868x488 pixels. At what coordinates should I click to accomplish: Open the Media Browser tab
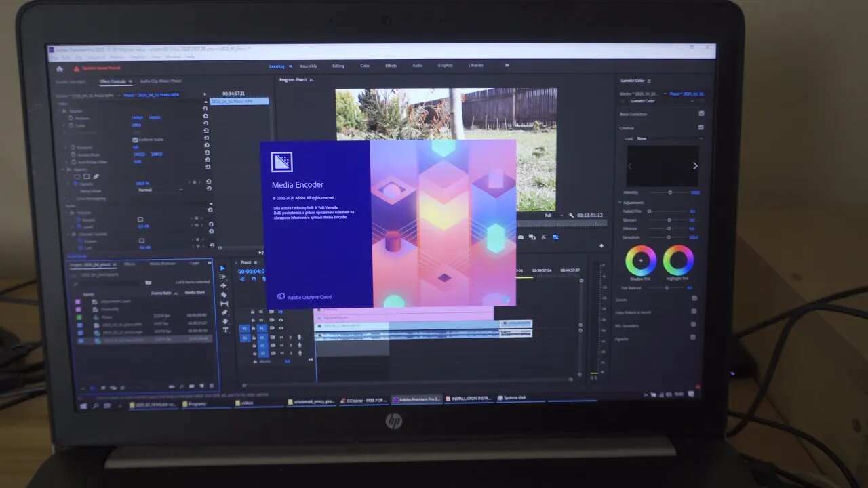[x=162, y=263]
